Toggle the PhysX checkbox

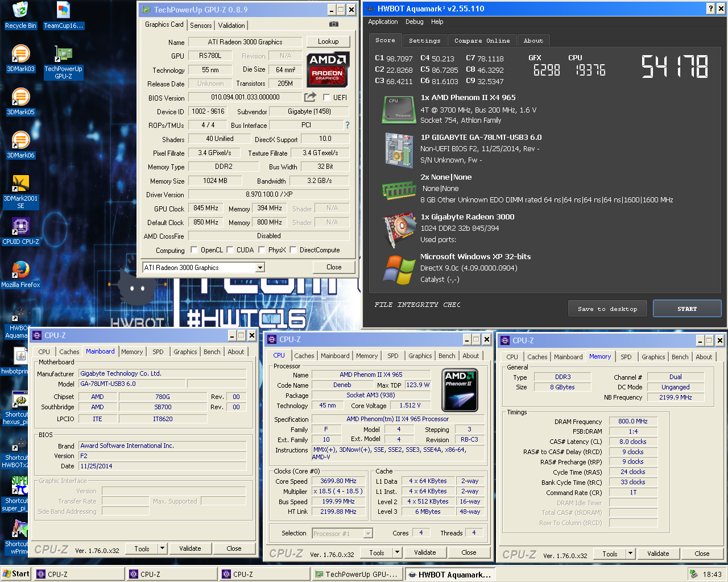coord(262,250)
